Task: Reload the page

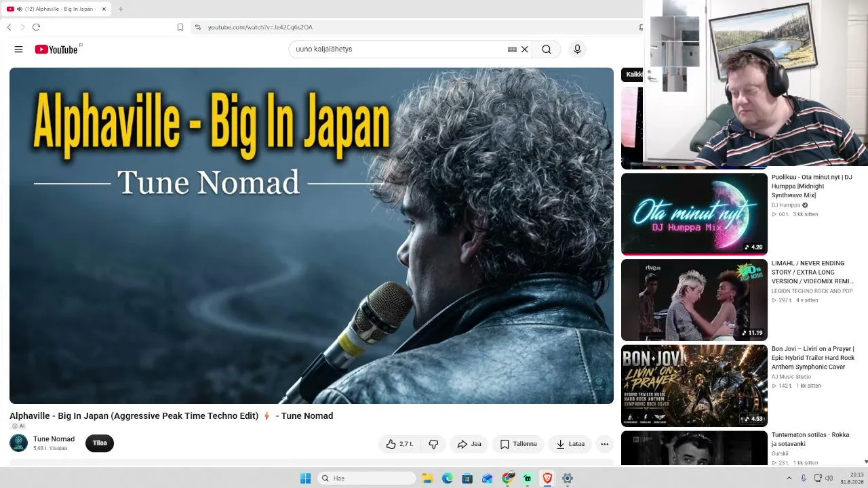Action: tap(37, 27)
